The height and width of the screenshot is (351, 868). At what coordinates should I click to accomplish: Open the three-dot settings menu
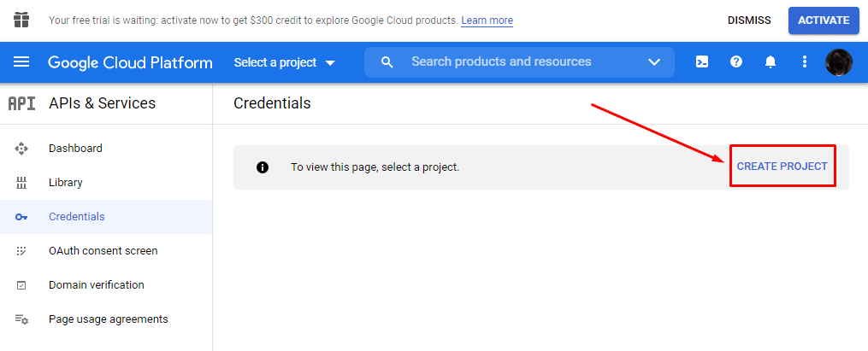coord(804,62)
